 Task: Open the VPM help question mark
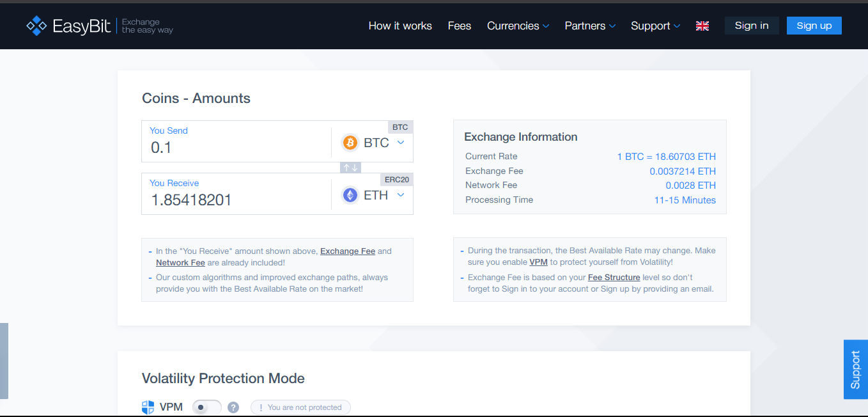233,407
